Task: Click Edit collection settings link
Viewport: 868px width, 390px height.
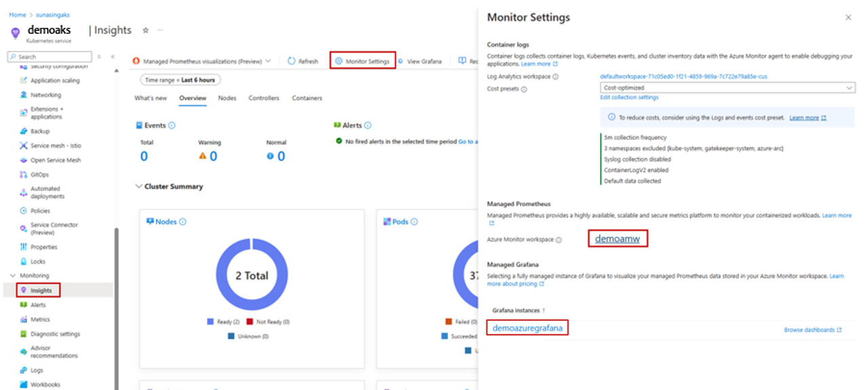Action: [629, 98]
